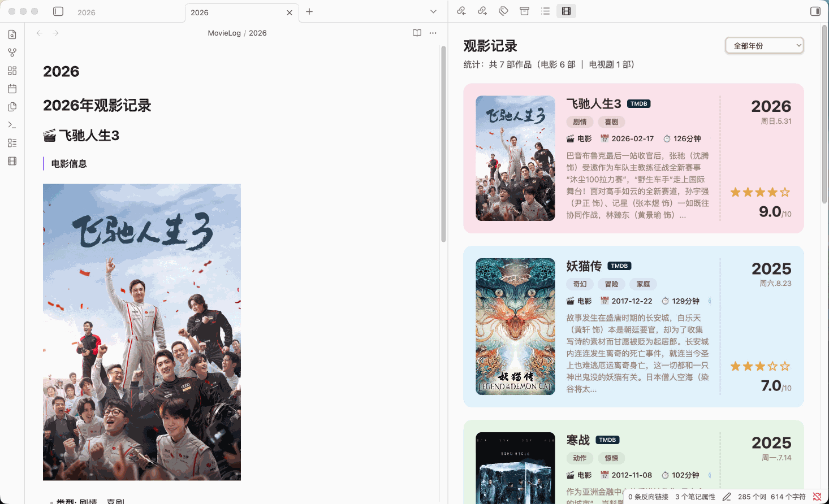Screen dimensions: 829x504
Task: Click the movie list panel scrollbar
Action: pyautogui.click(x=825, y=115)
